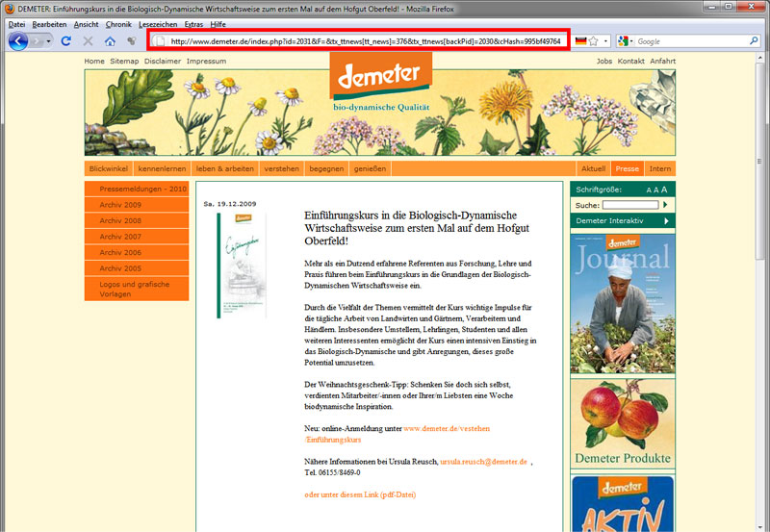The height and width of the screenshot is (532, 770).
Task: Open the Impressum link
Action: click(x=206, y=62)
